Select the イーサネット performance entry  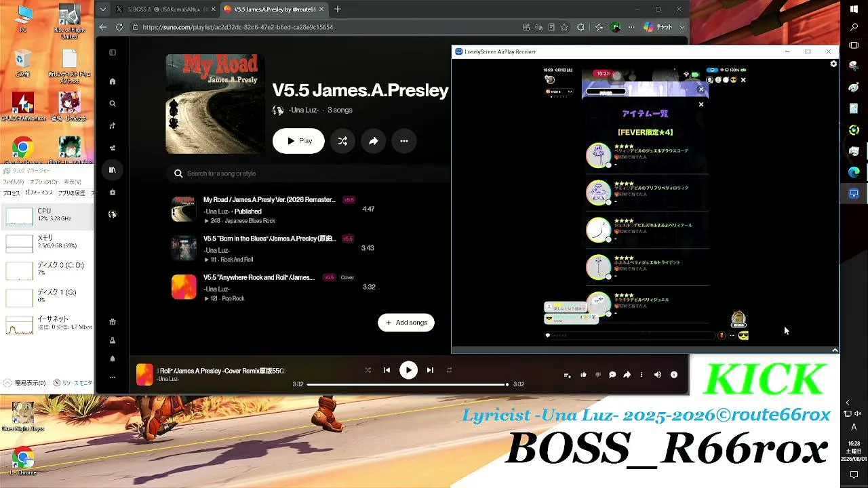click(x=47, y=323)
